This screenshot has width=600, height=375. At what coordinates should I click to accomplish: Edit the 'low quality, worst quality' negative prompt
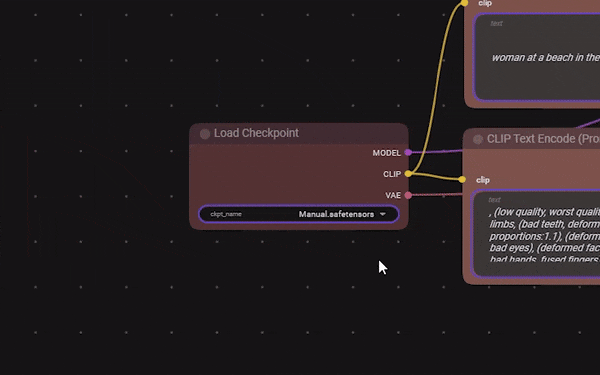536,233
